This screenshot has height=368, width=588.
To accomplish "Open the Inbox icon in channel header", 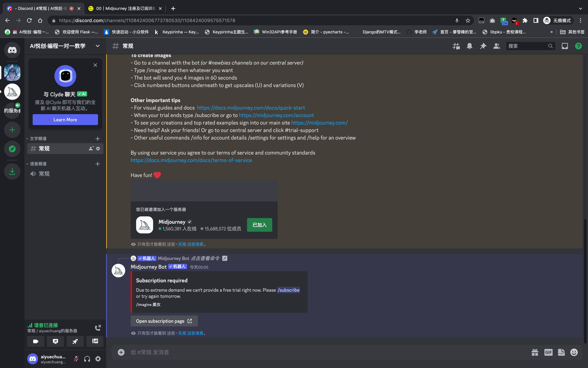I will click(565, 46).
